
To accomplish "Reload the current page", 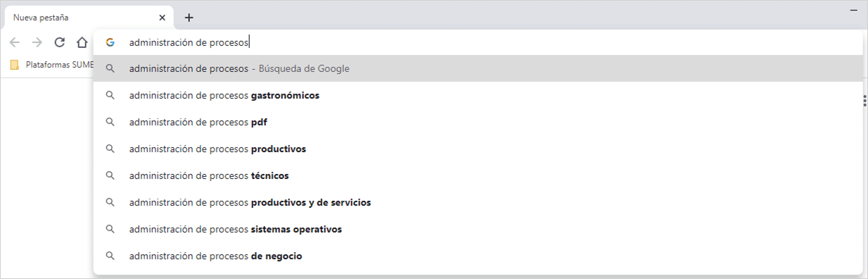I will click(x=60, y=42).
